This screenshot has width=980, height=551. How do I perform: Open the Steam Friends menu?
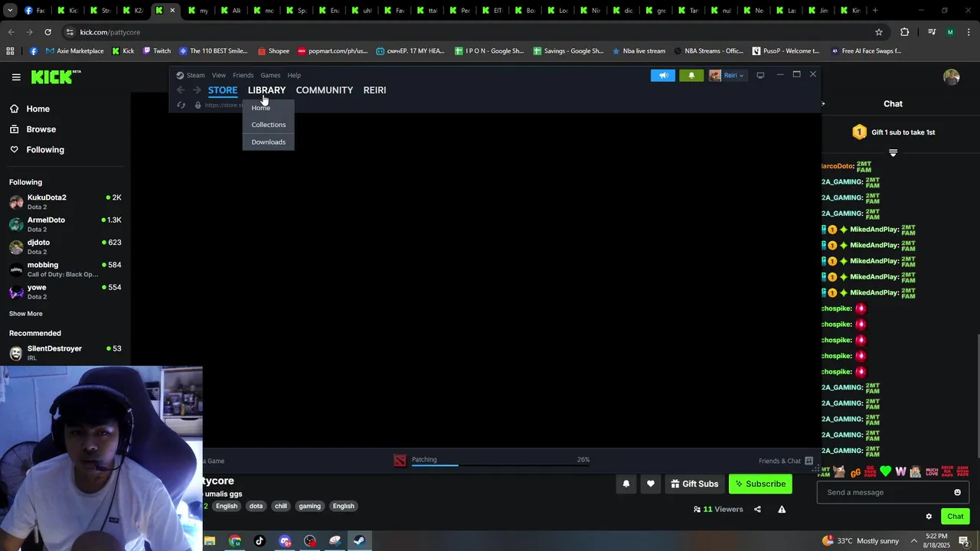click(x=243, y=75)
